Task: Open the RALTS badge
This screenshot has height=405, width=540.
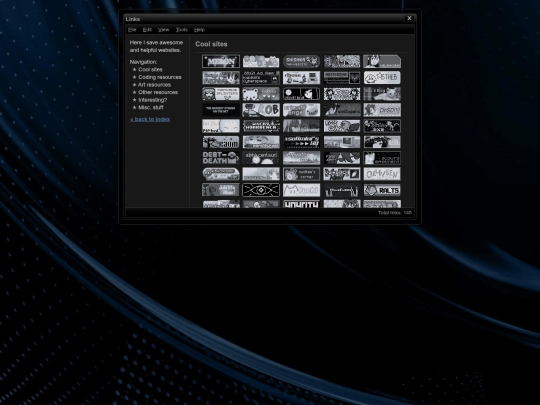Action: click(382, 190)
